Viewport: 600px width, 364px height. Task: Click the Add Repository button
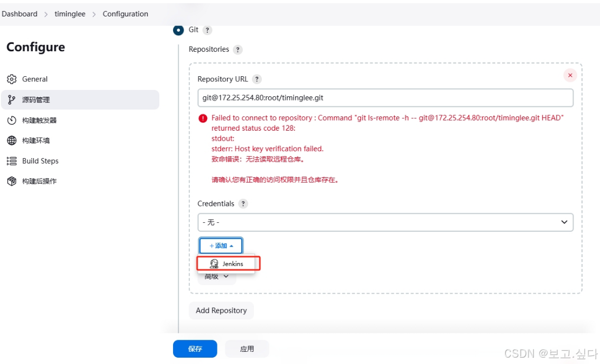pos(221,311)
